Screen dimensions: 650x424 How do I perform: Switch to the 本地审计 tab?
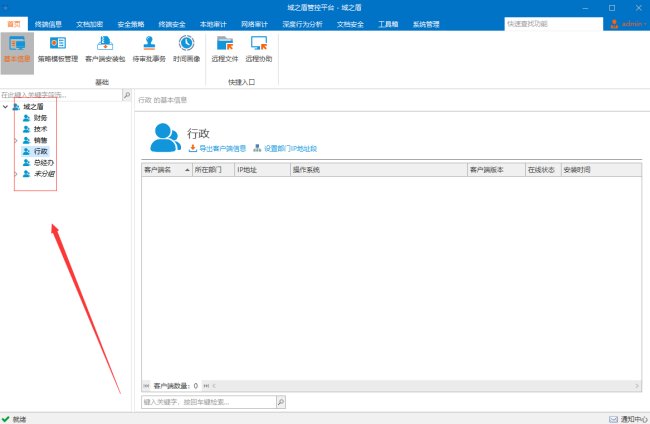[x=213, y=24]
